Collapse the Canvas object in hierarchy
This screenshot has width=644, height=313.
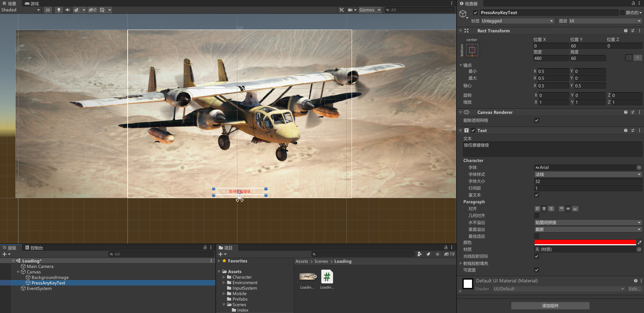coord(18,272)
